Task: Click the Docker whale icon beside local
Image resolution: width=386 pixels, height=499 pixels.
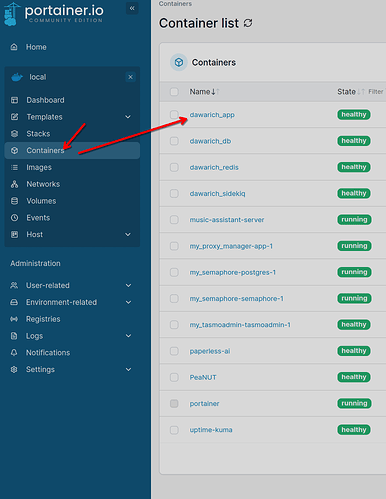Action: click(x=17, y=77)
